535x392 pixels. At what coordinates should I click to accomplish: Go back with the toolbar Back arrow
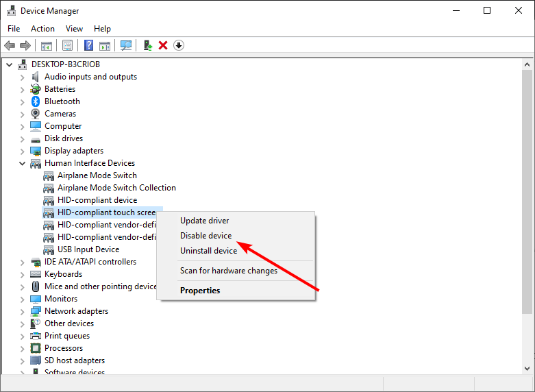point(10,45)
